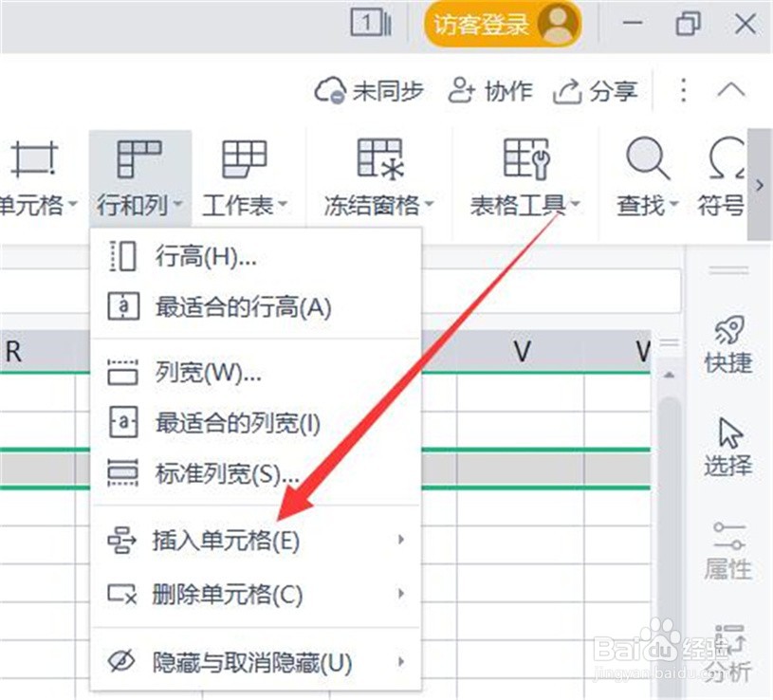The image size is (773, 700).
Task: Expand the 插入单元格 submenu arrow
Action: 401,540
